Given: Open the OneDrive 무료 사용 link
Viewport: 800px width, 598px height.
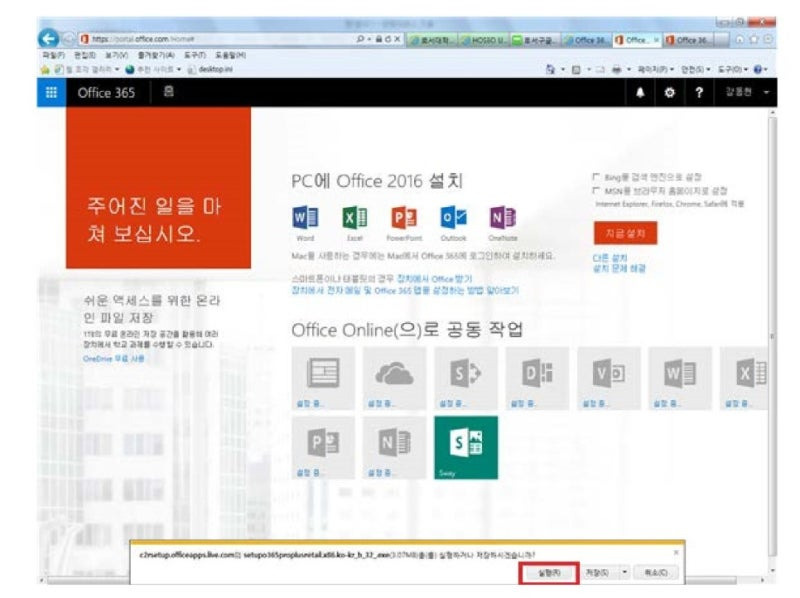Looking at the screenshot, I should pyautogui.click(x=114, y=359).
